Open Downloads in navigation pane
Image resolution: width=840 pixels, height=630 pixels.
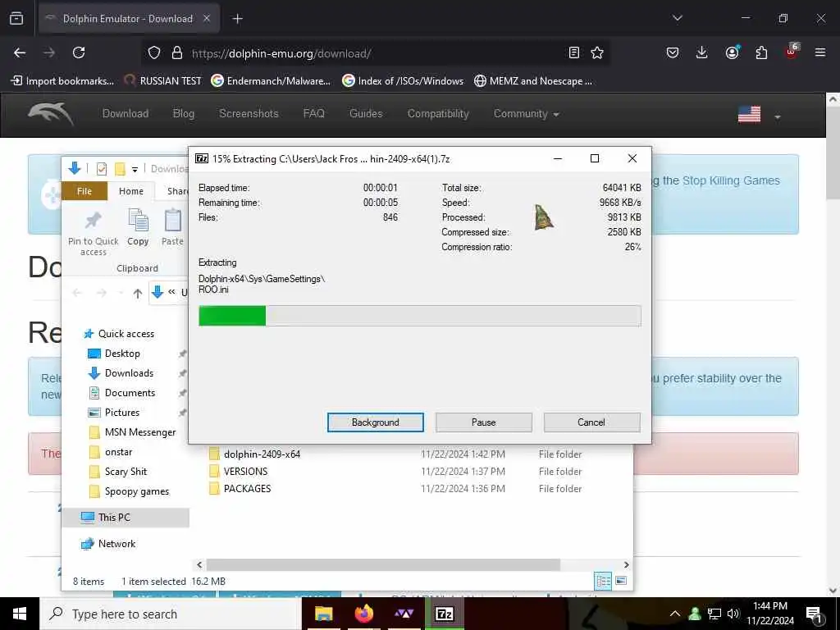[x=121, y=373]
